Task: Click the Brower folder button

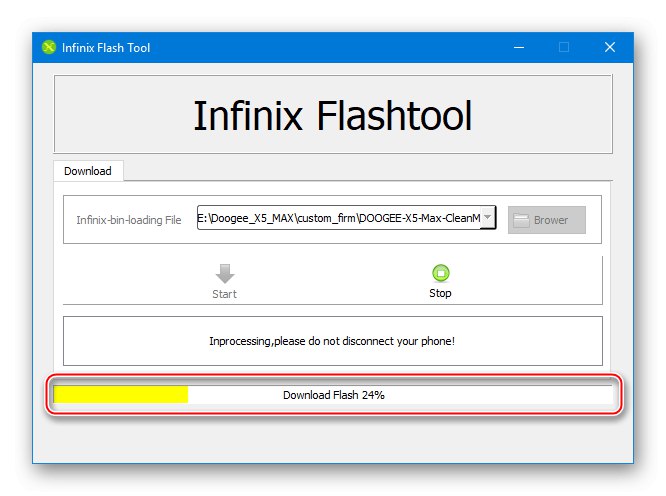Action: click(x=547, y=220)
